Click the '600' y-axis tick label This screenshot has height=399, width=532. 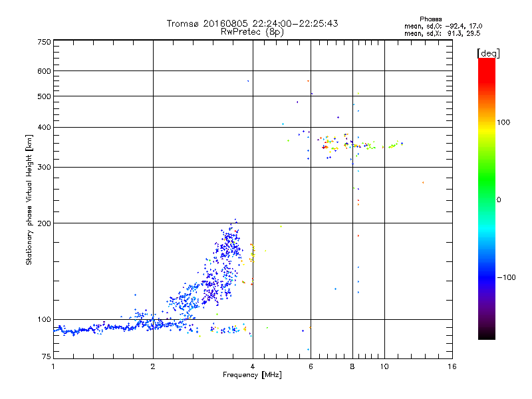click(44, 71)
